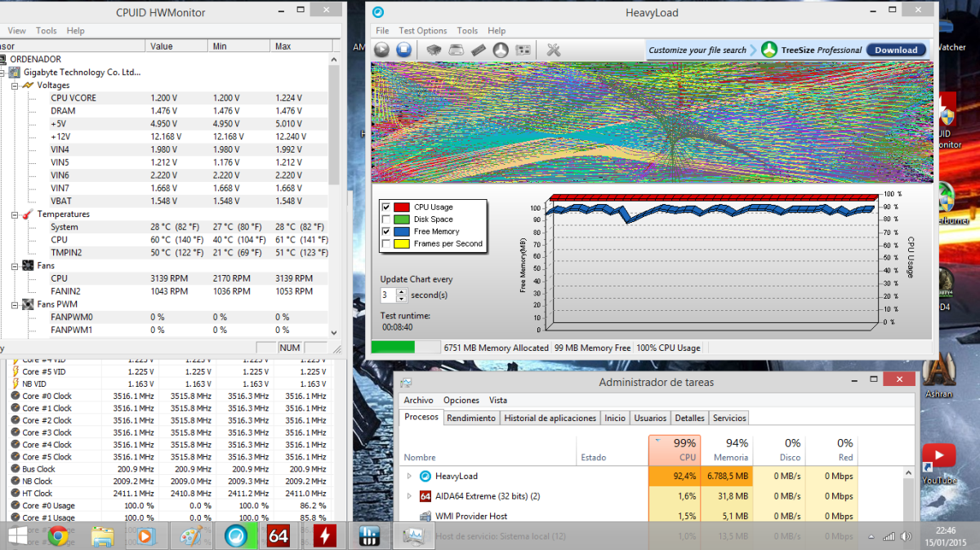Open HeavyLoad Tools menu

[467, 30]
